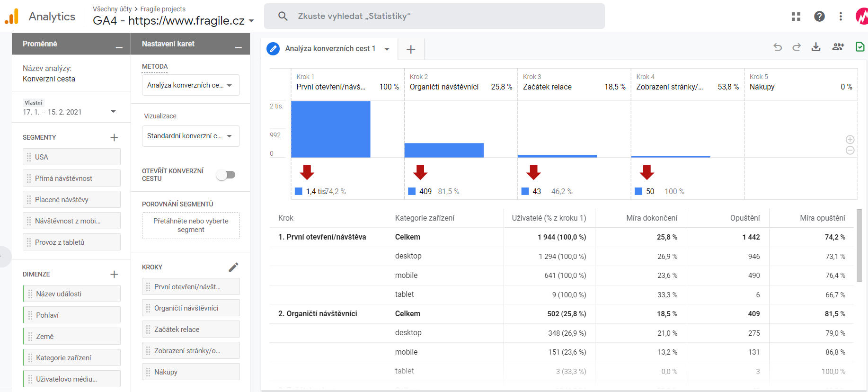Select the Země dimension
This screenshot has width=868, height=392.
pyautogui.click(x=71, y=336)
